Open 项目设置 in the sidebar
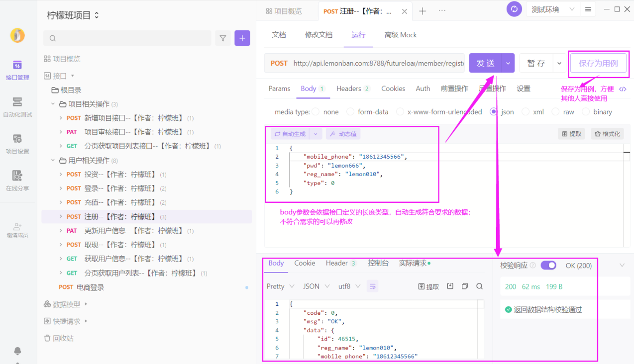This screenshot has width=634, height=364. pyautogui.click(x=17, y=144)
